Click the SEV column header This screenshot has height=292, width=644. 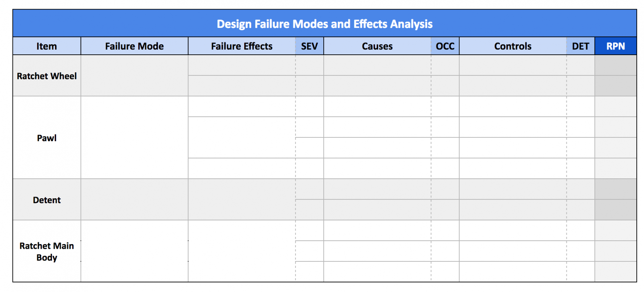pyautogui.click(x=309, y=46)
